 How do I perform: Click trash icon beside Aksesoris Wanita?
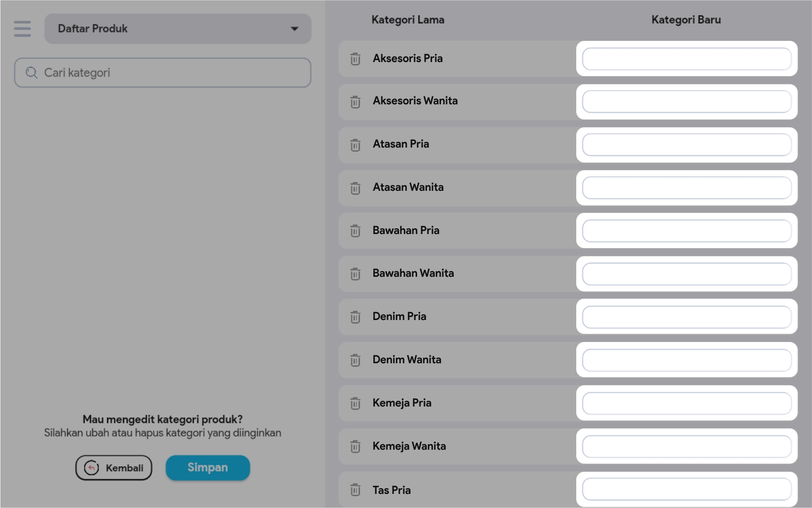(356, 102)
